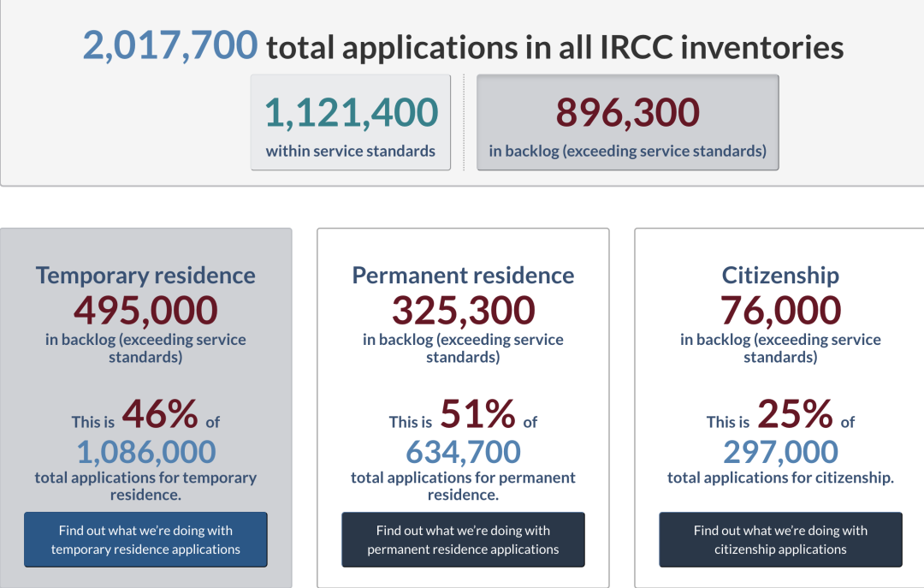Click 'total applications for permanent residence.' text
Screen dimensions: 924x588
(463, 486)
